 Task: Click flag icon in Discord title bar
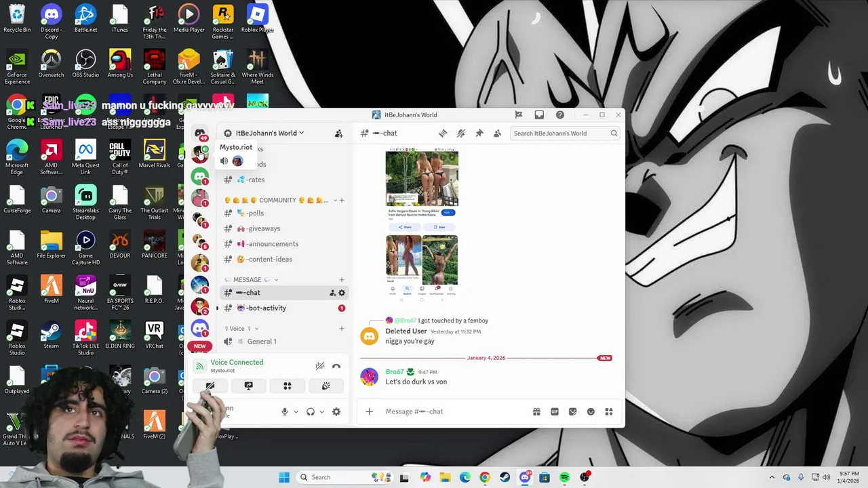(519, 115)
